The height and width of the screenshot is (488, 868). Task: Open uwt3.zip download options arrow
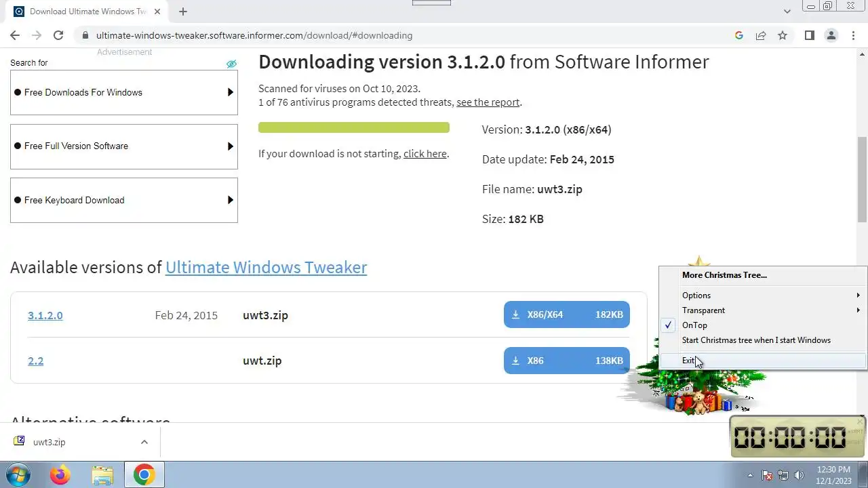[x=144, y=442]
